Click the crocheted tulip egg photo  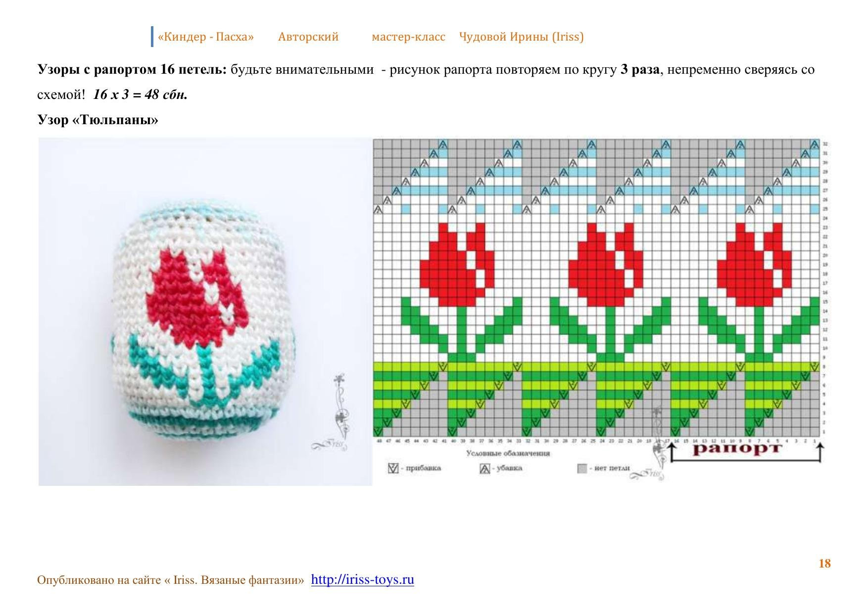pyautogui.click(x=205, y=312)
